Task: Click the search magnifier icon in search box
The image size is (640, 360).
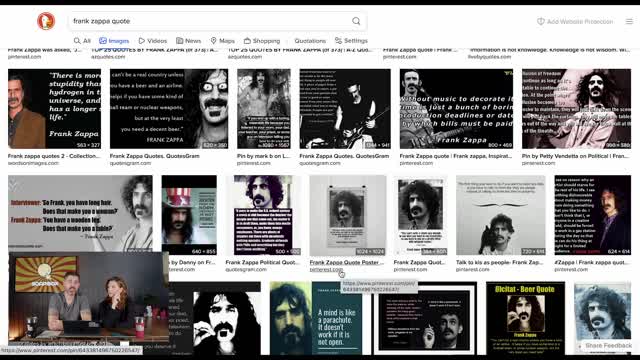Action: (356, 21)
